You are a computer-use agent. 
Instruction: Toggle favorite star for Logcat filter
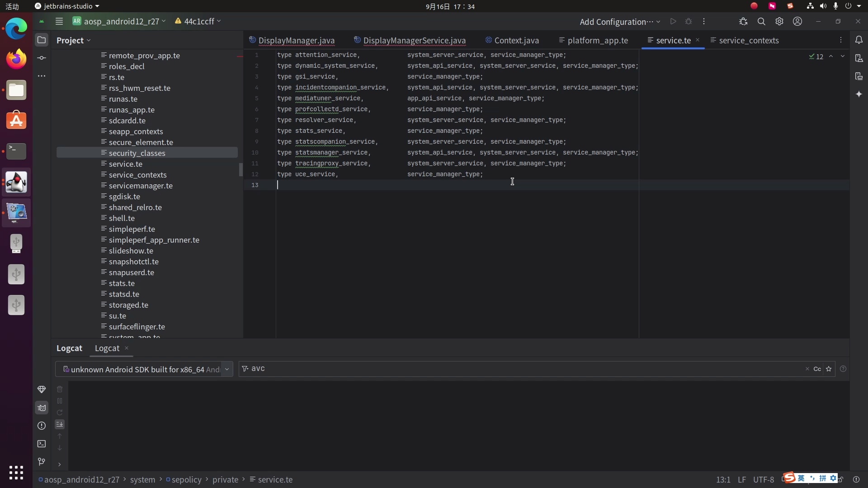(x=829, y=369)
